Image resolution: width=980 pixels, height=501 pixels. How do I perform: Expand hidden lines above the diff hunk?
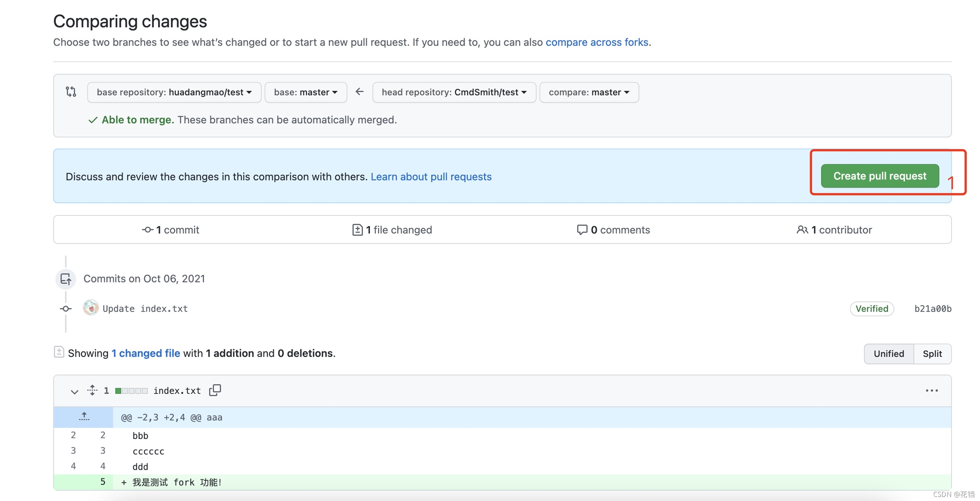click(84, 417)
